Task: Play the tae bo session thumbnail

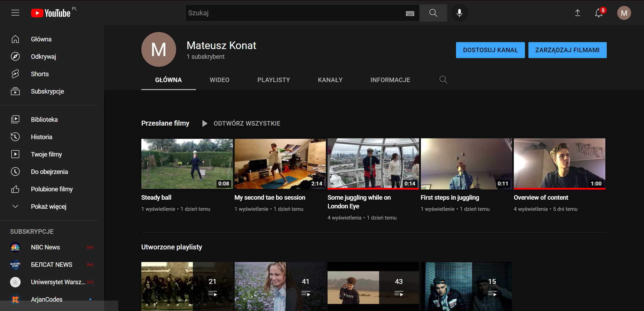Action: (x=280, y=164)
